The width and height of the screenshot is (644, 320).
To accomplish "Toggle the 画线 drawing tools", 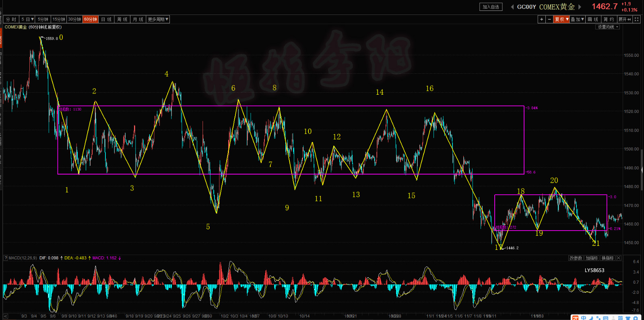I will pos(593,19).
